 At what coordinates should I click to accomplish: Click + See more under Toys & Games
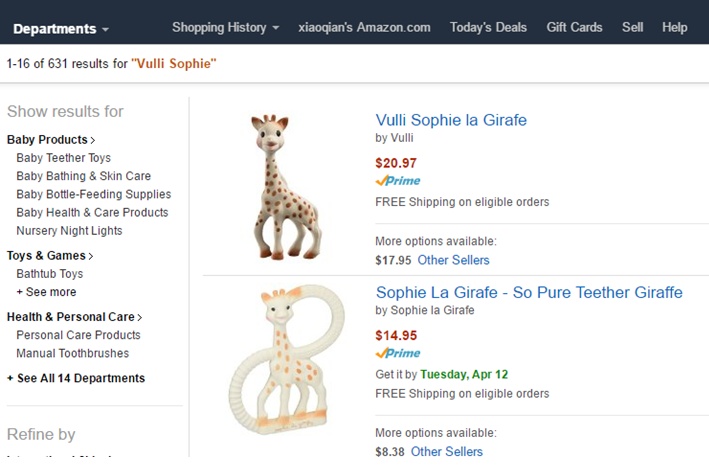[x=46, y=292]
